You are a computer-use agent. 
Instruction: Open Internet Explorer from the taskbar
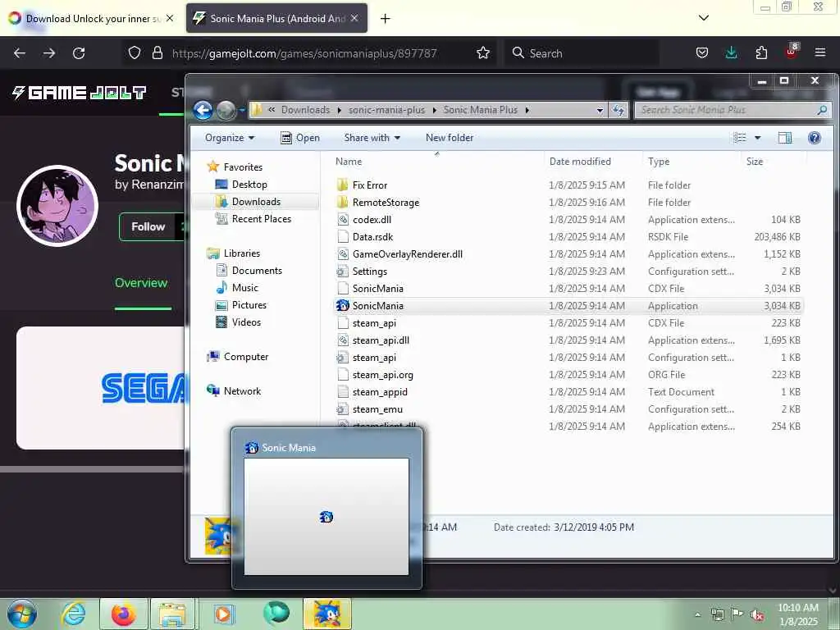pos(73,614)
